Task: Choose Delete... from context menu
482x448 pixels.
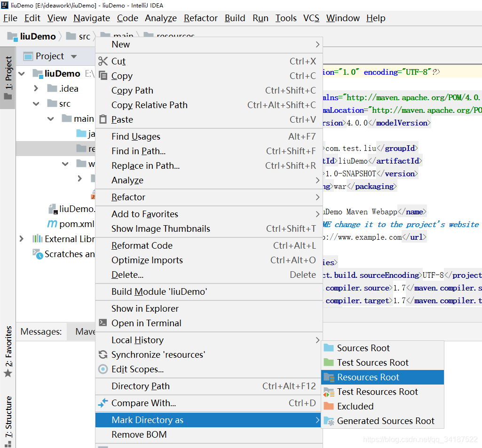Action: (209, 275)
